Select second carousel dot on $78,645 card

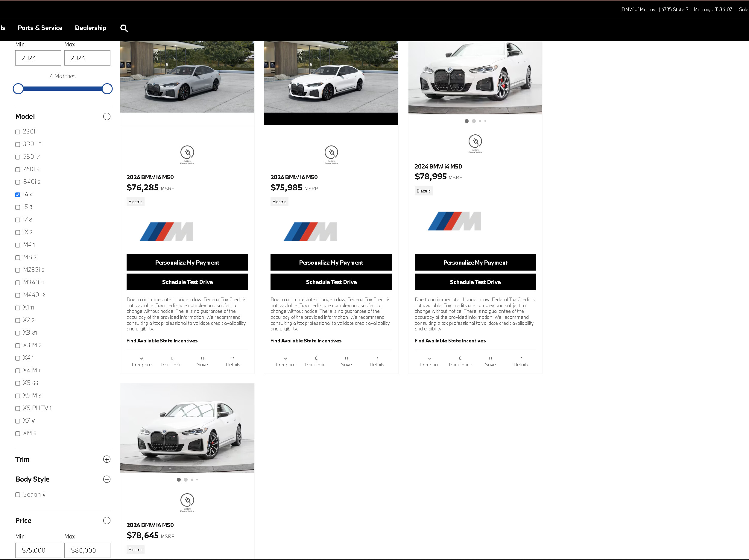tap(186, 480)
